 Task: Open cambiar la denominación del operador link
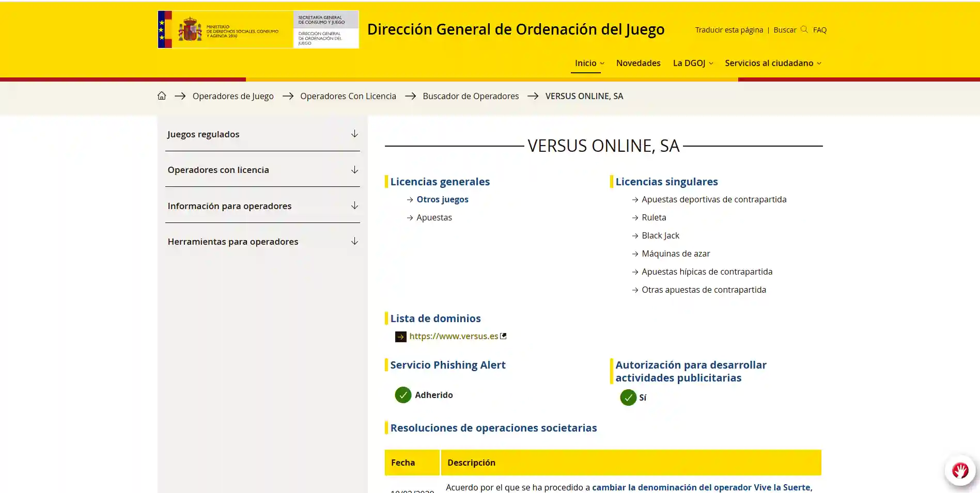coord(702,487)
